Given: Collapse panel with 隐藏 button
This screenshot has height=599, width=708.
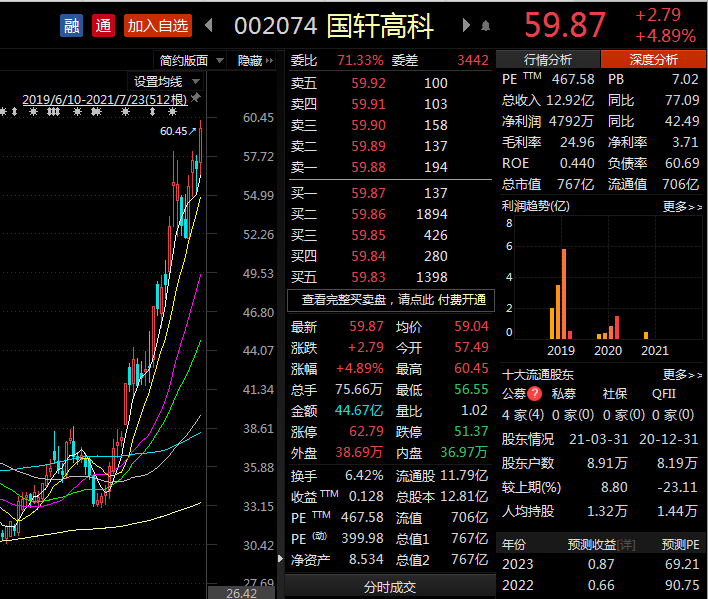Looking at the screenshot, I should [255, 60].
